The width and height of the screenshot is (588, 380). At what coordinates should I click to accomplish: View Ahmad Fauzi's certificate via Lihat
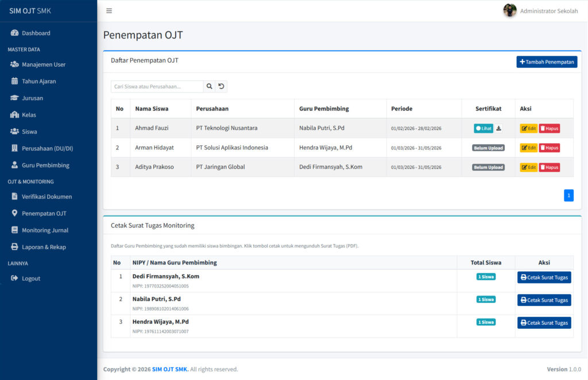pos(483,128)
